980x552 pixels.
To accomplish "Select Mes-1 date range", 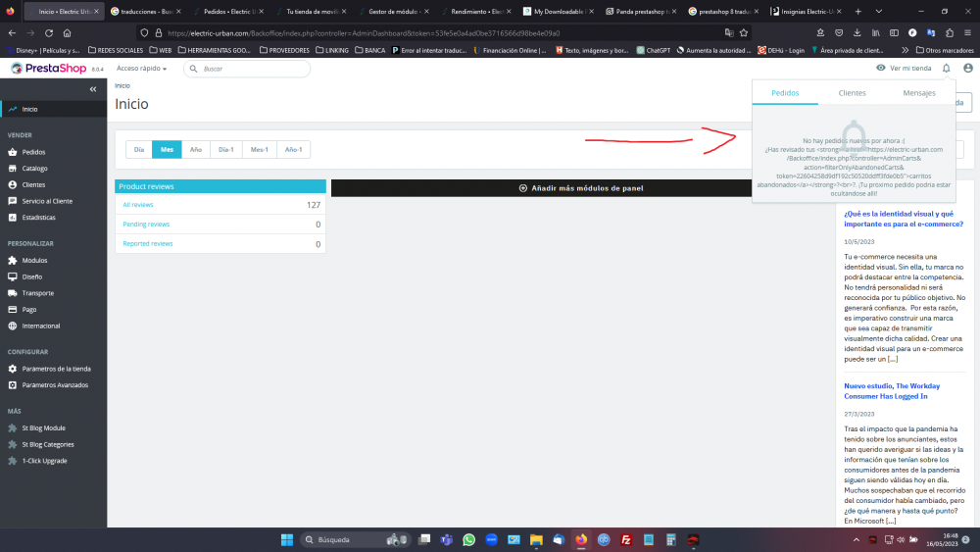I will click(x=260, y=149).
